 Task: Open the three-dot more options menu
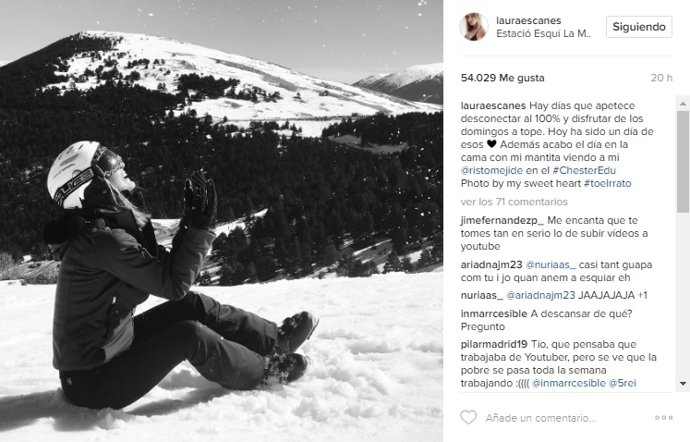[x=664, y=417]
